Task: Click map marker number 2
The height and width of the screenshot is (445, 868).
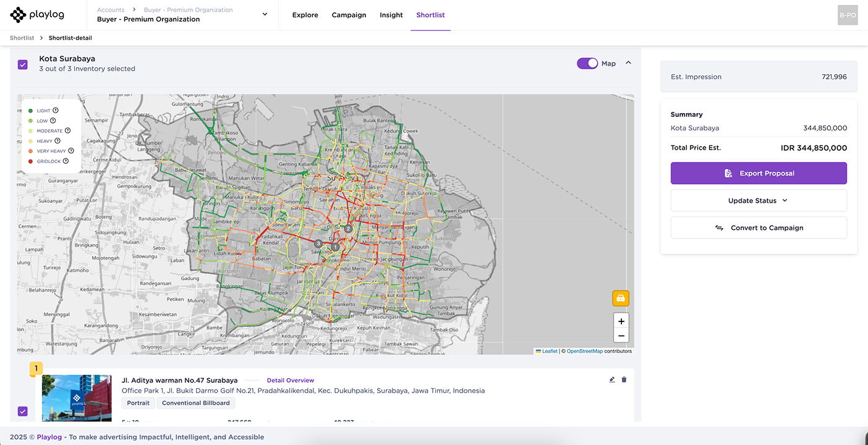Action: click(x=348, y=229)
